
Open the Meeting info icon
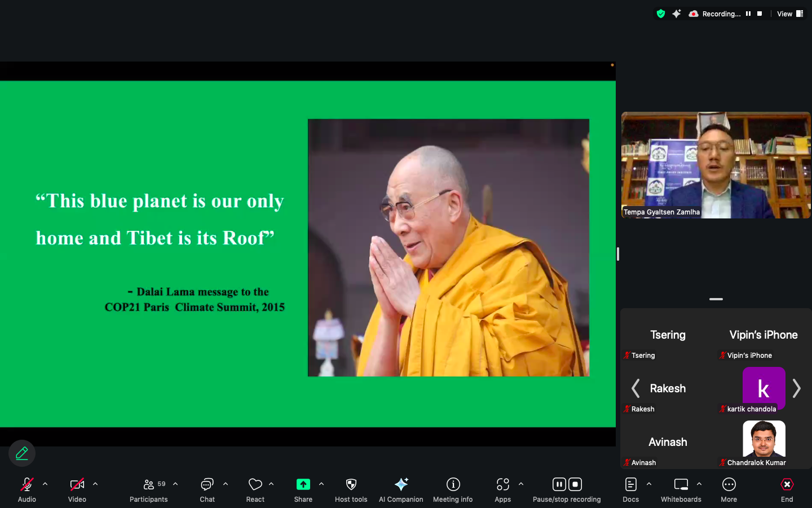point(453,485)
